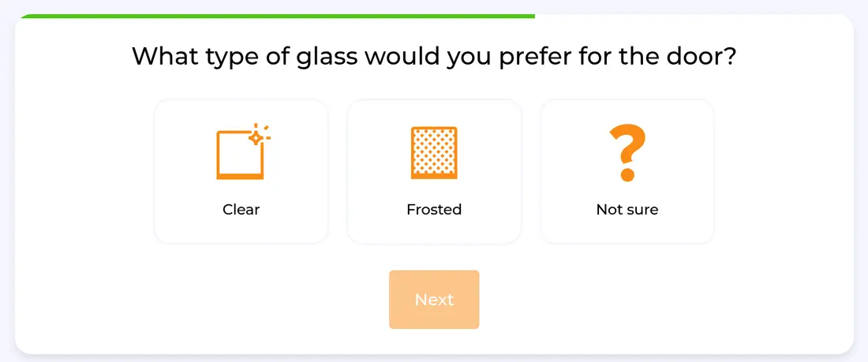Choose the Frosted glass option card

(434, 172)
